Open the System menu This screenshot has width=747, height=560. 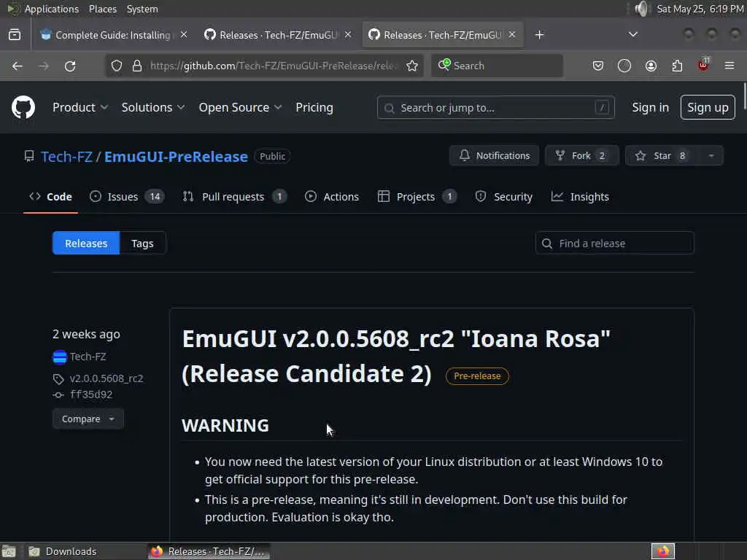coord(142,9)
